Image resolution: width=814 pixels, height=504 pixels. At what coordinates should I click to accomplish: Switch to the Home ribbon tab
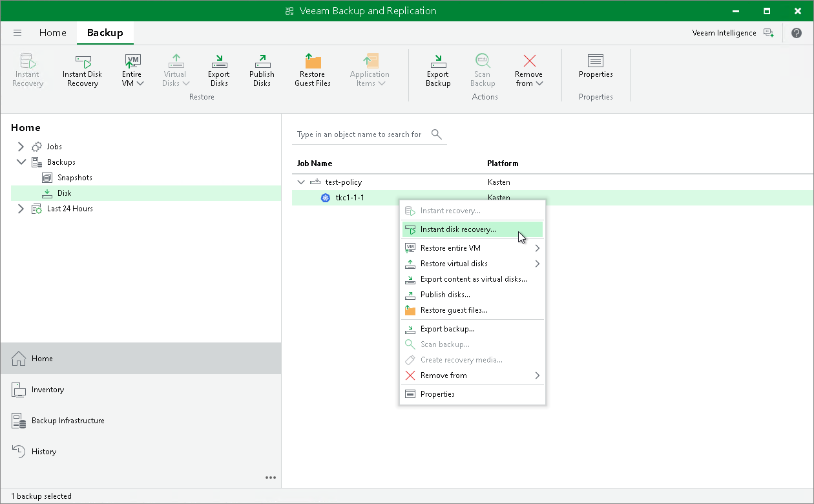tap(52, 33)
